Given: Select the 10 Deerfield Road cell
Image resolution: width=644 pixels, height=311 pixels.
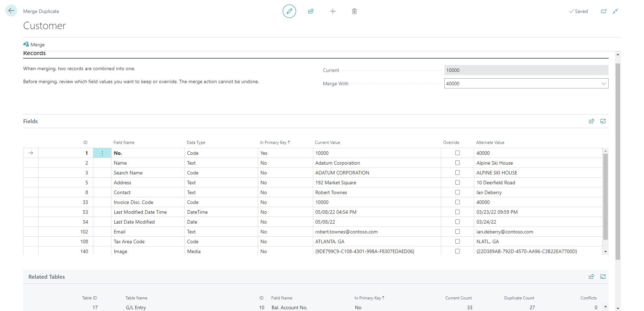Looking at the screenshot, I should (538, 183).
